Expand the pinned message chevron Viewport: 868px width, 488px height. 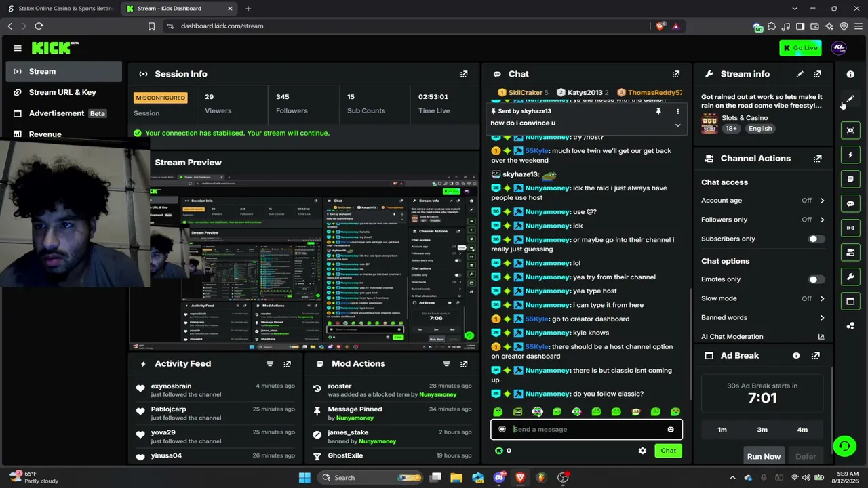677,125
